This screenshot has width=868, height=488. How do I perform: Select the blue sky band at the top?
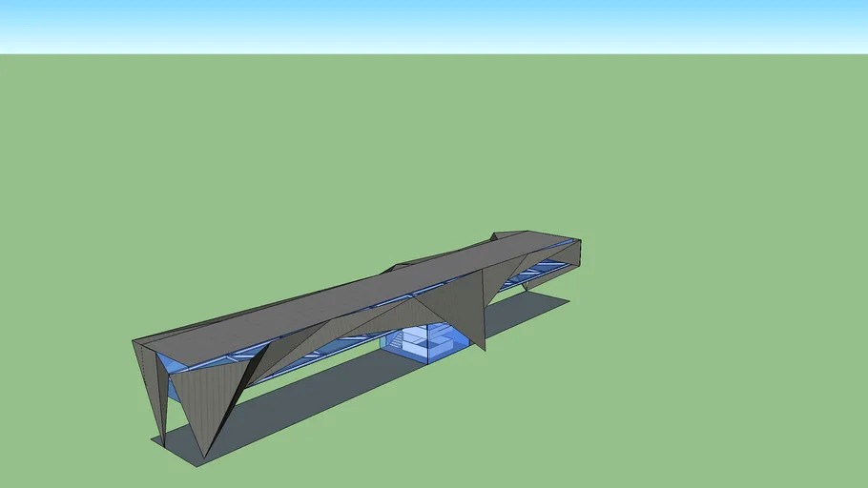(x=434, y=27)
